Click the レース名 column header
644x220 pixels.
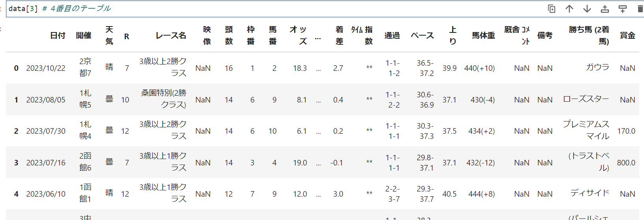[x=171, y=36]
